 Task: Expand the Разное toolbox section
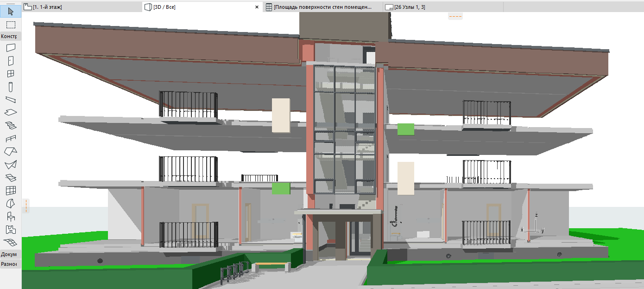click(x=9, y=264)
